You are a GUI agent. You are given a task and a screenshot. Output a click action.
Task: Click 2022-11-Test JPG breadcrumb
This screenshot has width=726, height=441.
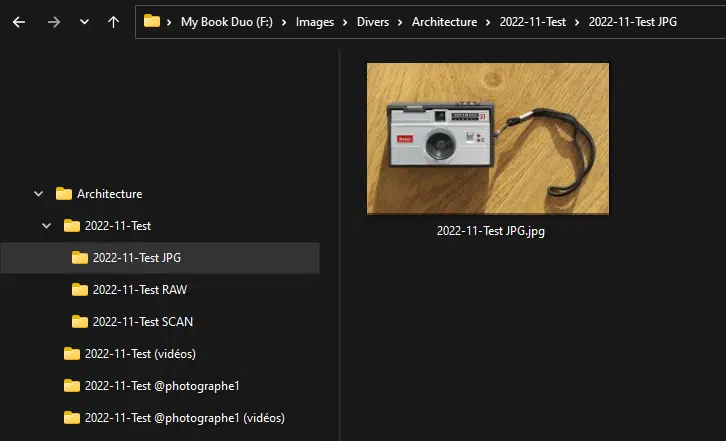tap(632, 22)
